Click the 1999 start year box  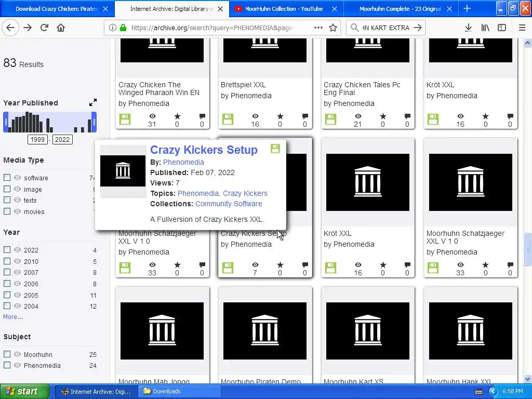(x=37, y=139)
